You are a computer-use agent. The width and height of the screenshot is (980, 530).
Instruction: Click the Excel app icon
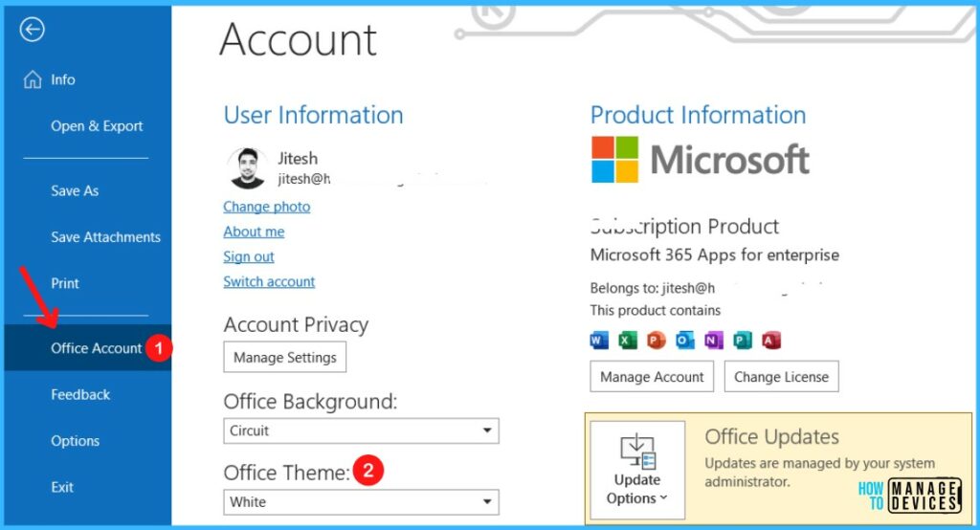click(x=628, y=340)
